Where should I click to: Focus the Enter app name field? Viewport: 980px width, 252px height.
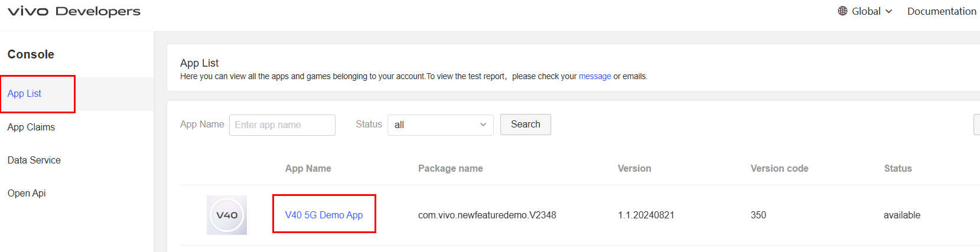tap(282, 125)
